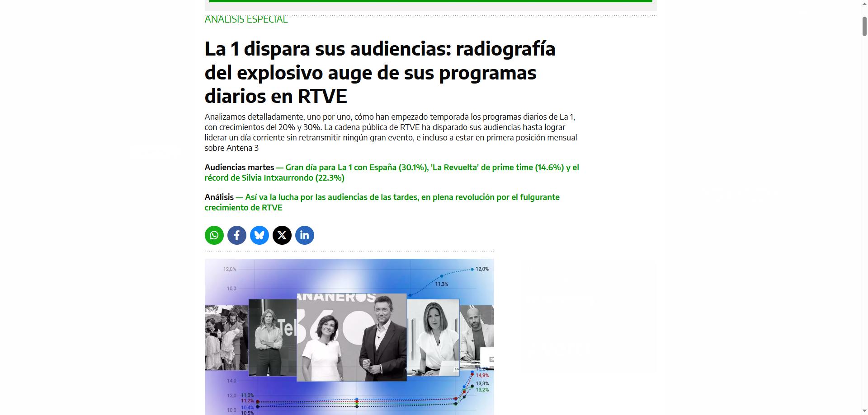Click the Bluesky butterfly share icon

(259, 235)
